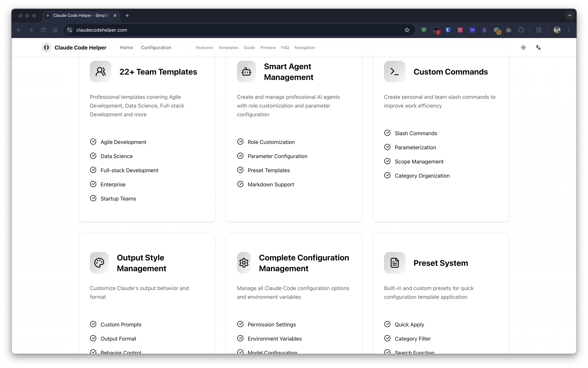Viewport: 588px width, 368px height.
Task: Jump to the Features section
Action: pyautogui.click(x=204, y=47)
